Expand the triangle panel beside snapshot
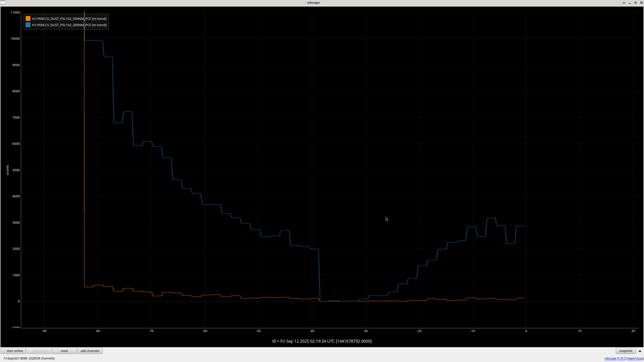Viewport: 644px width, 362px height. pyautogui.click(x=640, y=351)
